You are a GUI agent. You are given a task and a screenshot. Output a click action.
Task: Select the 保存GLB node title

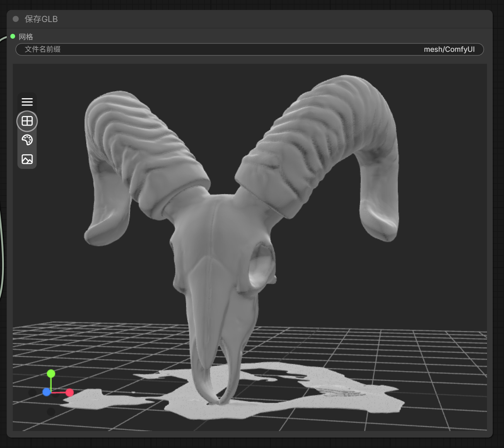coord(41,19)
